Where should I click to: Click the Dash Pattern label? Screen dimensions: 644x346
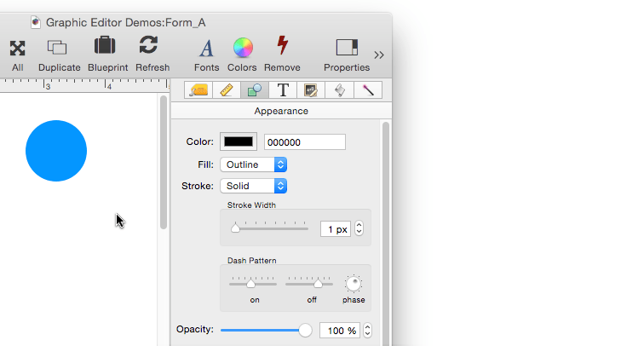pyautogui.click(x=252, y=261)
